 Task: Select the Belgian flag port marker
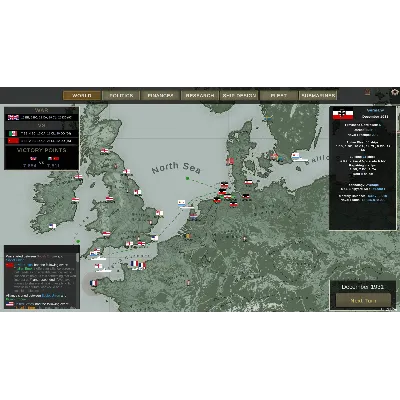click(x=189, y=236)
